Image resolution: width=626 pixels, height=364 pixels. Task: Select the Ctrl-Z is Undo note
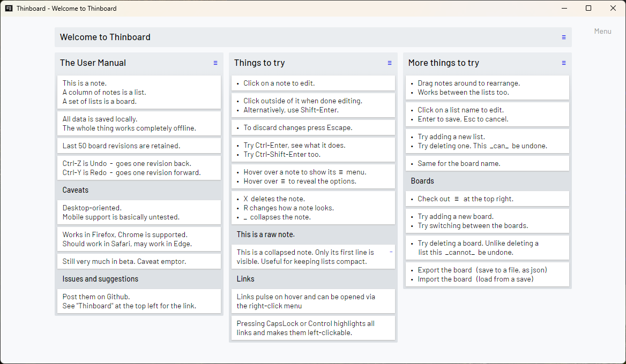click(139, 168)
